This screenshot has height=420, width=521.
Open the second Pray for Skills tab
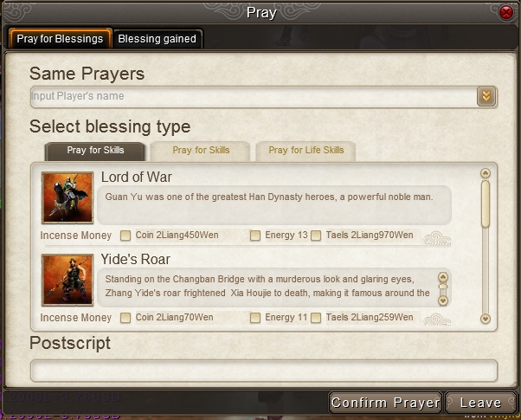coord(201,151)
